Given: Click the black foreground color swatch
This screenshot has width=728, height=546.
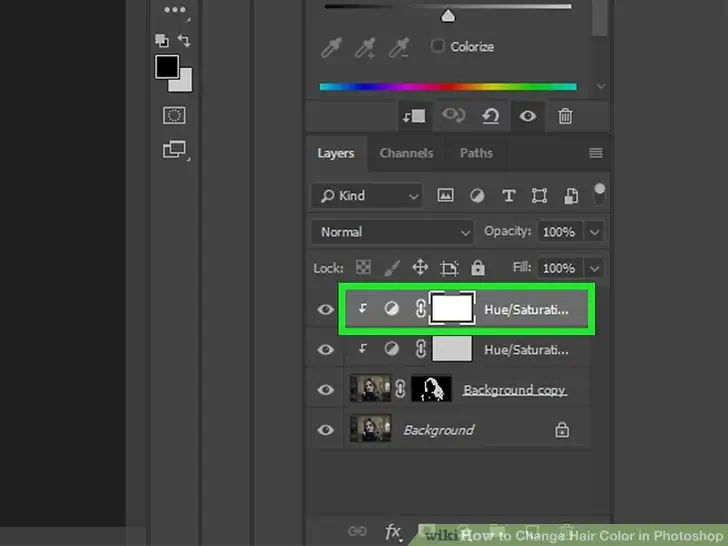Looking at the screenshot, I should [167, 67].
